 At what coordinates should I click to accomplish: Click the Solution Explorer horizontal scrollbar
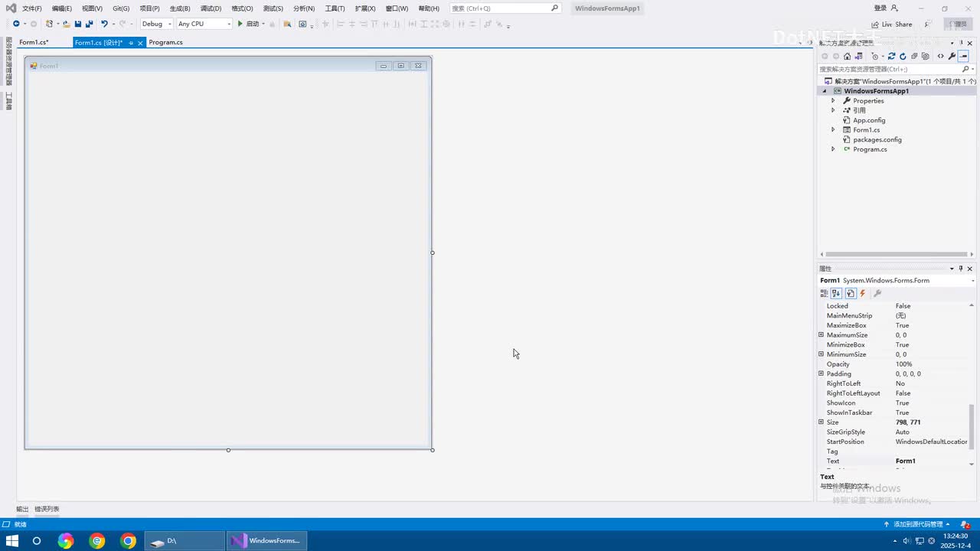[x=896, y=254]
